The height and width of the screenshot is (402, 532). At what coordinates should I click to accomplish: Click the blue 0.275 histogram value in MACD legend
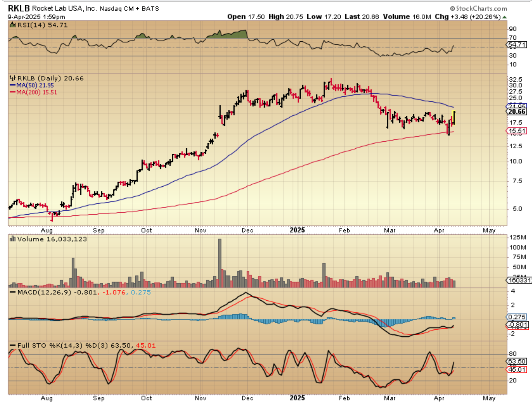pyautogui.click(x=141, y=292)
